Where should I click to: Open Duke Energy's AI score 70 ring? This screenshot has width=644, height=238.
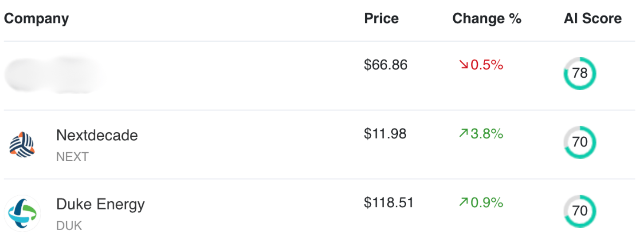[580, 211]
